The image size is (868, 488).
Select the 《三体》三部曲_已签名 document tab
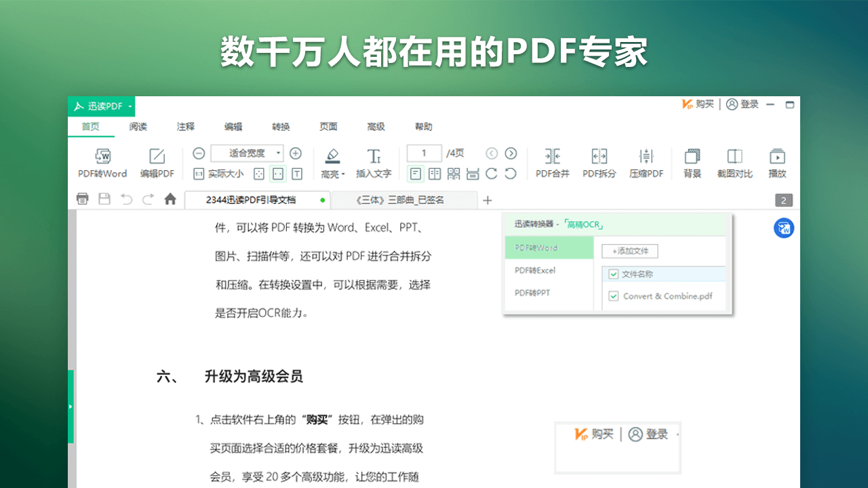pos(404,200)
